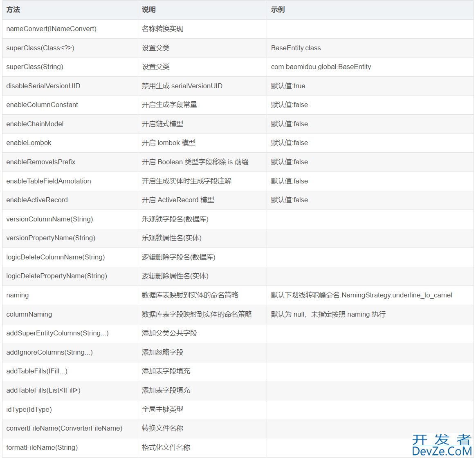Click the 名称转换实现 description

pyautogui.click(x=162, y=29)
